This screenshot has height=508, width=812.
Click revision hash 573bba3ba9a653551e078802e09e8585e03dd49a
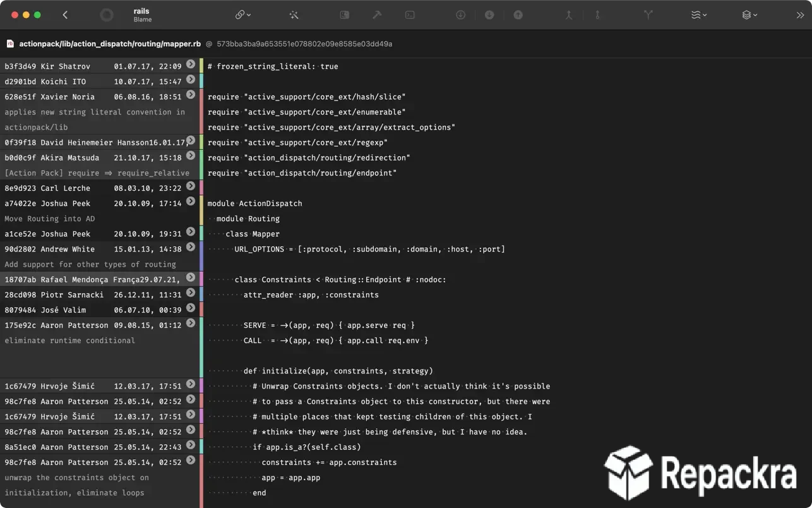tap(304, 44)
